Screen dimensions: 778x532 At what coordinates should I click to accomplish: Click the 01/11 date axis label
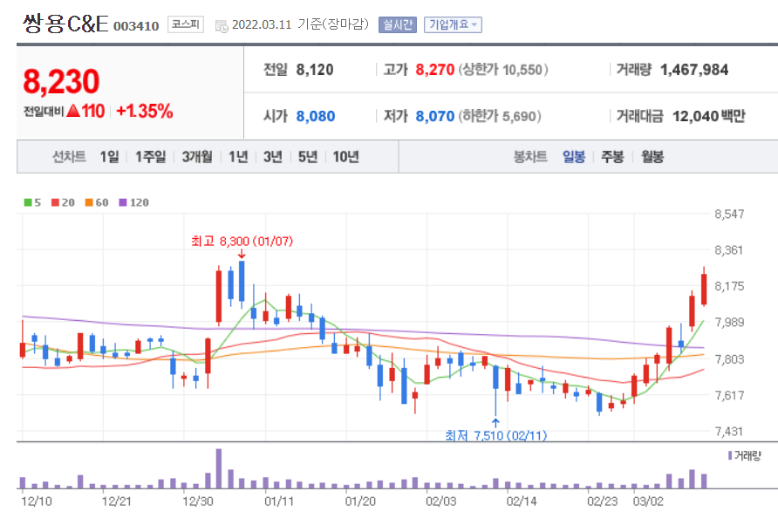pos(279,501)
